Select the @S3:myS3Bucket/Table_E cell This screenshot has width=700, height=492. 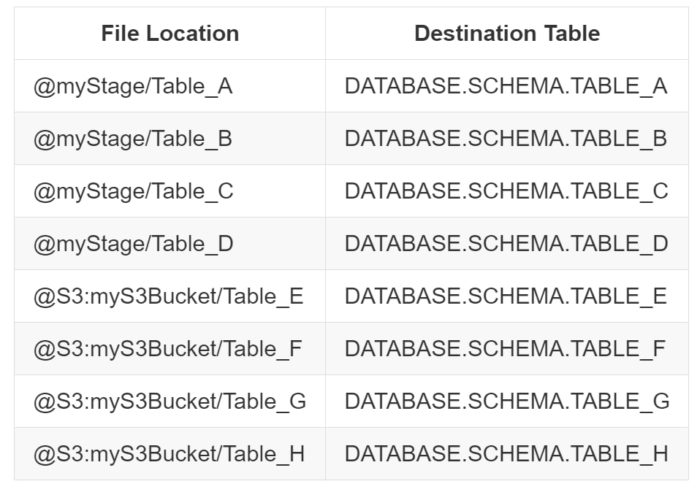pyautogui.click(x=170, y=296)
